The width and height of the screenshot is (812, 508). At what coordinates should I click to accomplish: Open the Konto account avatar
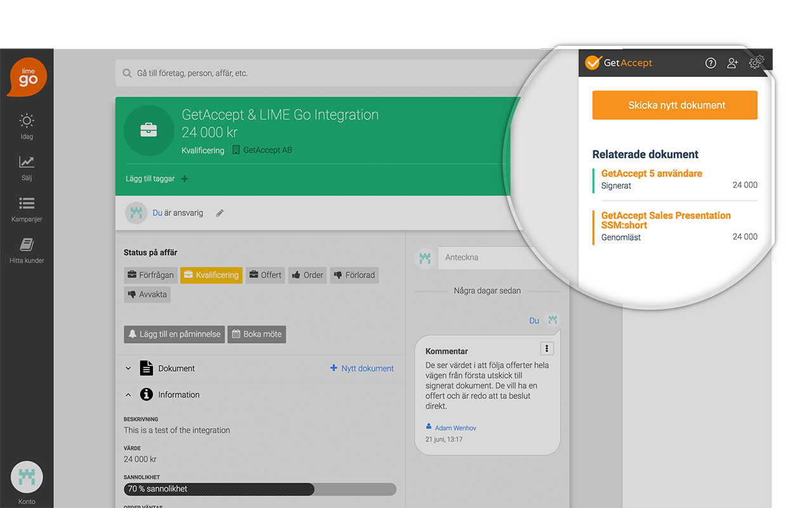(x=27, y=478)
